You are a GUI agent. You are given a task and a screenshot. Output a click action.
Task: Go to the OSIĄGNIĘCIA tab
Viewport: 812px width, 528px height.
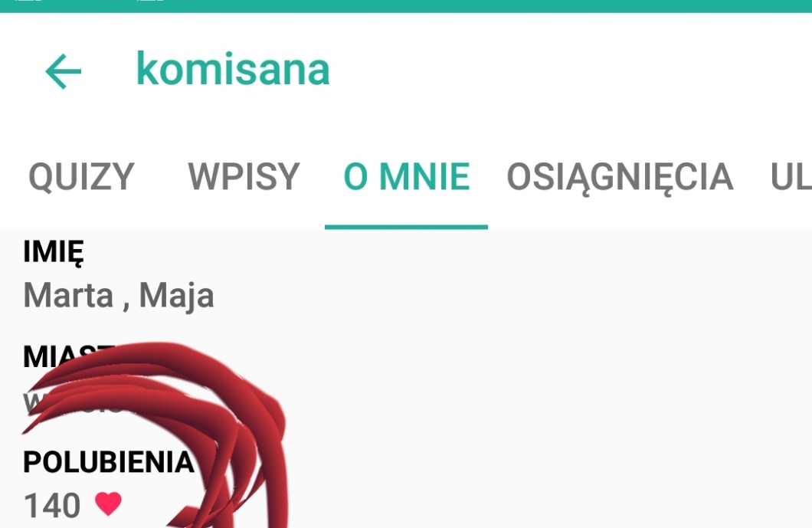[620, 178]
